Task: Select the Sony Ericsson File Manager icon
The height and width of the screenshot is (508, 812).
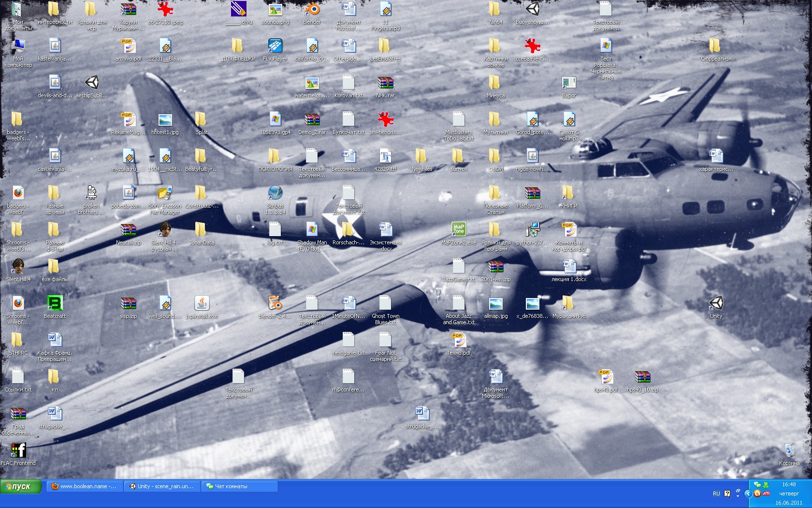Action: [165, 194]
